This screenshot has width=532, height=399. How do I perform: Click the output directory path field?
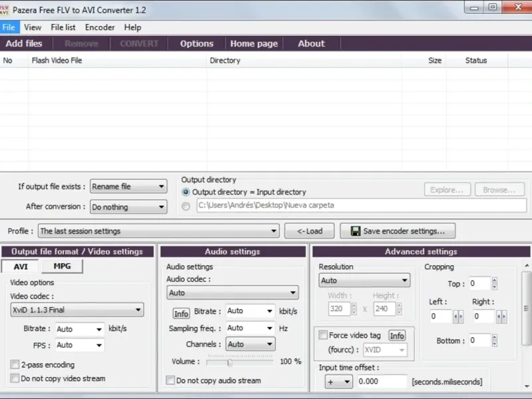[x=361, y=205]
